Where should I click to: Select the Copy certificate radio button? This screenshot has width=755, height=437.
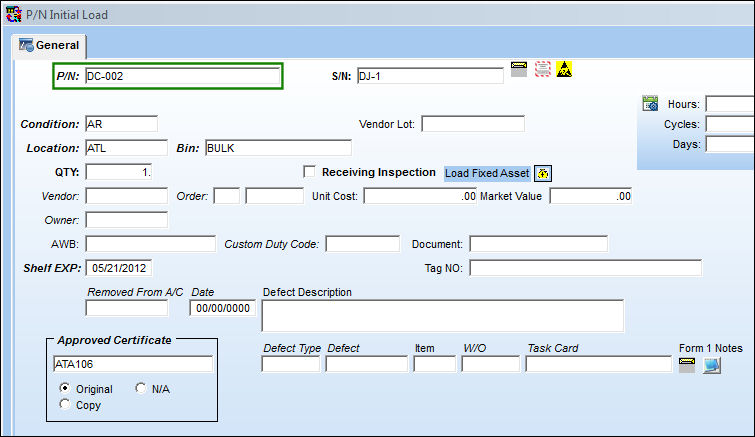coord(65,404)
